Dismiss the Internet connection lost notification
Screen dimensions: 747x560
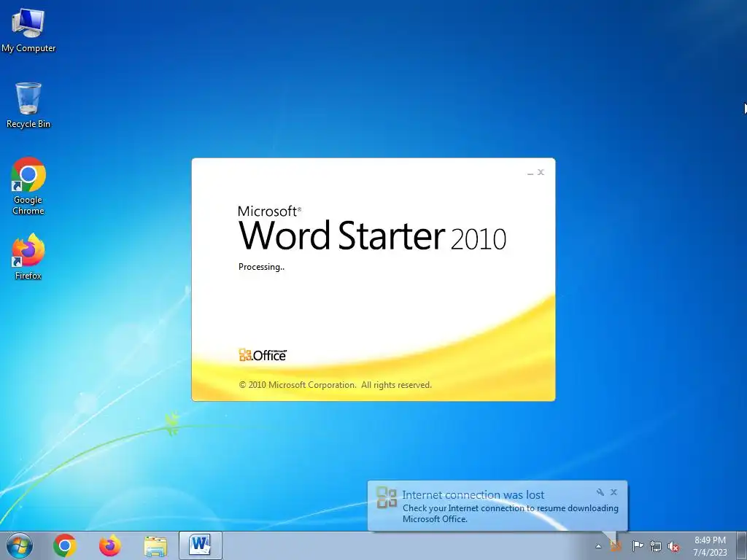(x=614, y=492)
